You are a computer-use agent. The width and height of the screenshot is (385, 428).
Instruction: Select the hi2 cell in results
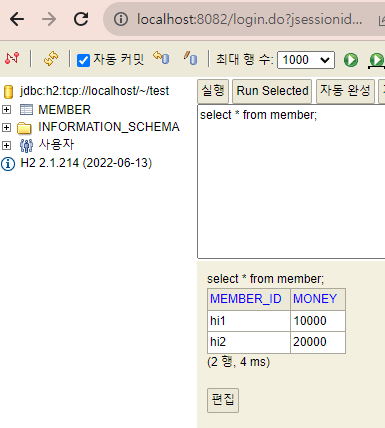pyautogui.click(x=249, y=342)
